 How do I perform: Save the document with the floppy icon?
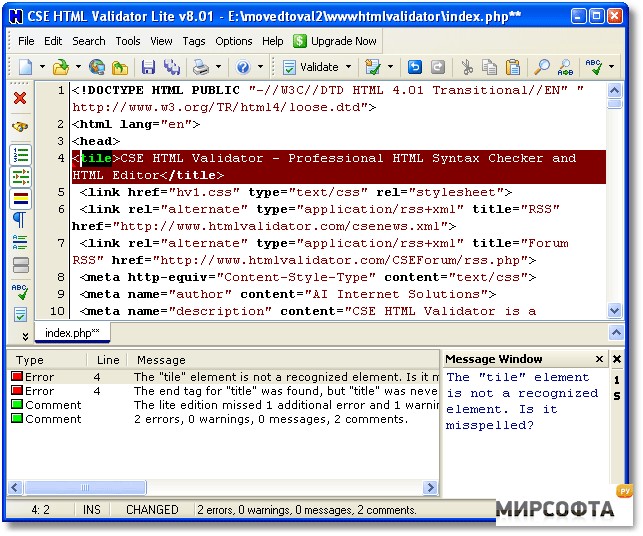pyautogui.click(x=148, y=67)
